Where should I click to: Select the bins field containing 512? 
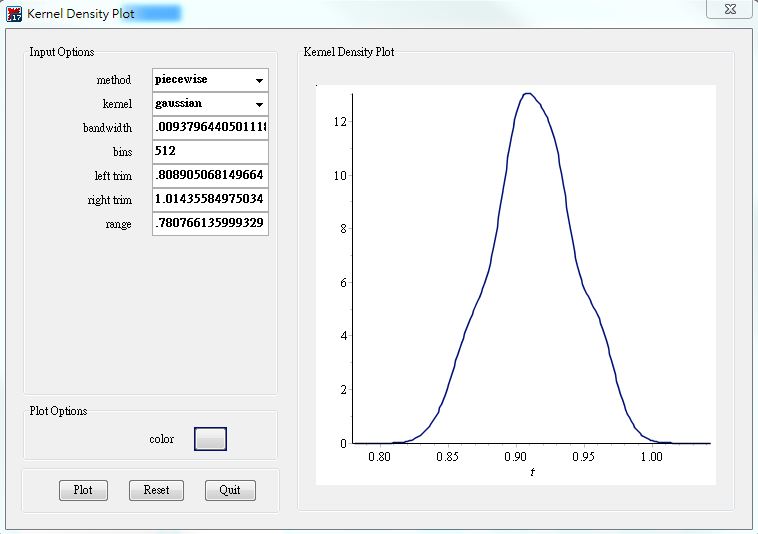pyautogui.click(x=210, y=152)
